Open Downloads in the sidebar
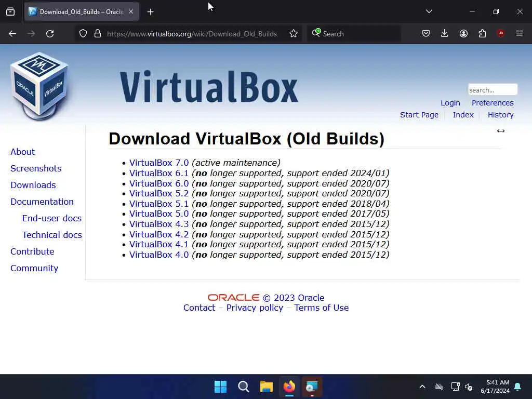532x399 pixels. tap(33, 185)
